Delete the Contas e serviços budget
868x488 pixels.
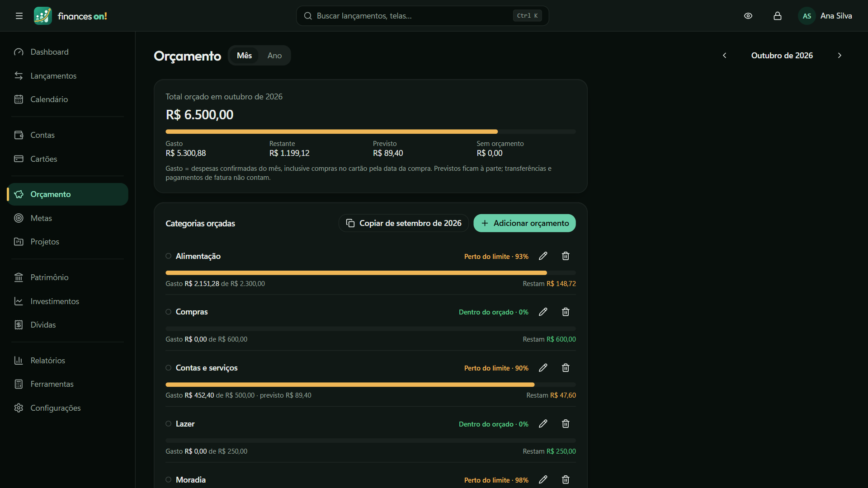566,368
